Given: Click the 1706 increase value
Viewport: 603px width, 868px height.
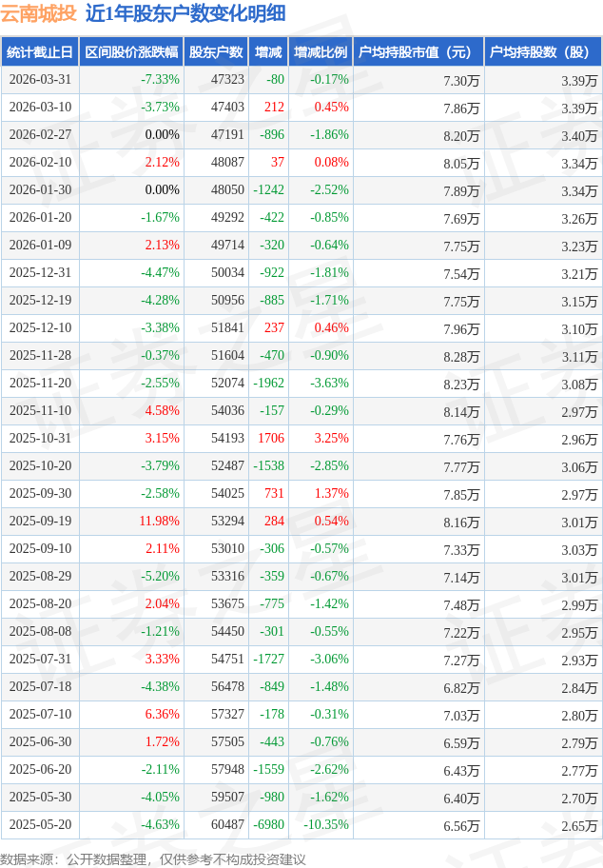Looking at the screenshot, I should click(271, 439).
